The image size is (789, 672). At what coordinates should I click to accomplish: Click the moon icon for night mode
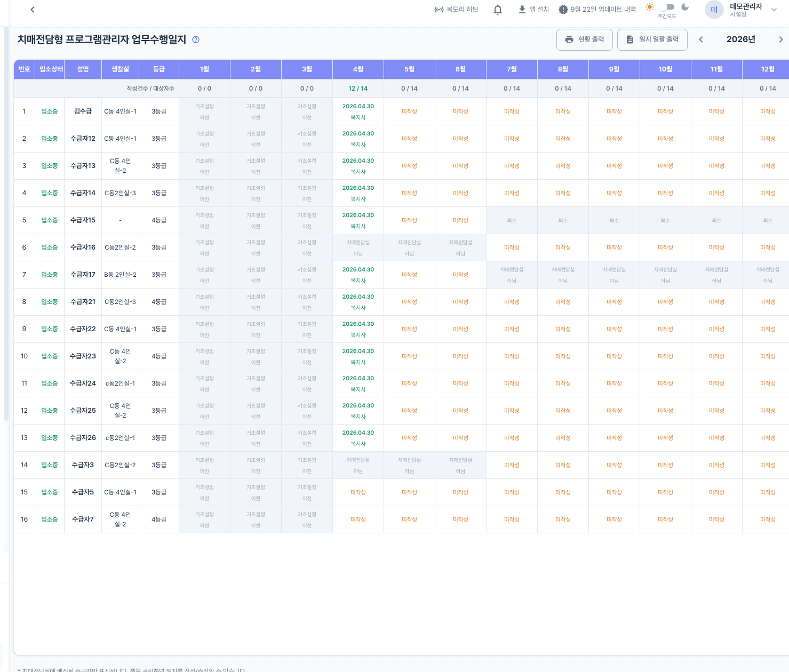pos(685,7)
